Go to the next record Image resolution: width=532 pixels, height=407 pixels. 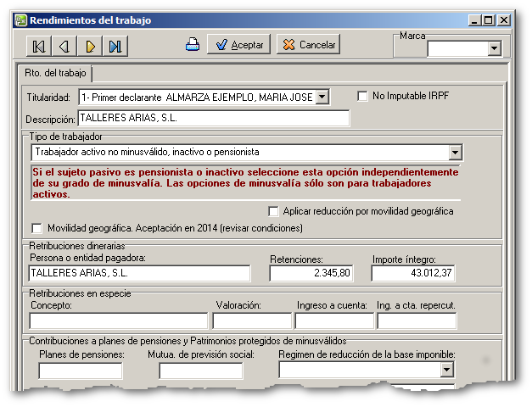tap(90, 46)
